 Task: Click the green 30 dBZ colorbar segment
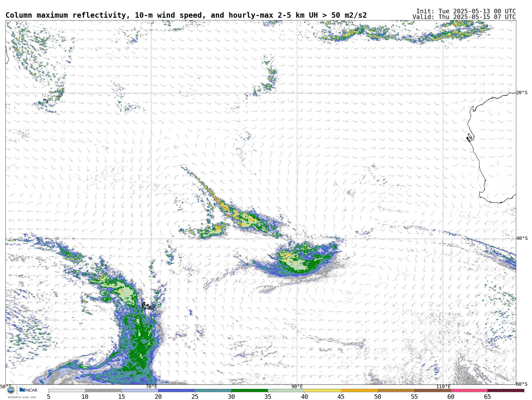click(x=249, y=391)
